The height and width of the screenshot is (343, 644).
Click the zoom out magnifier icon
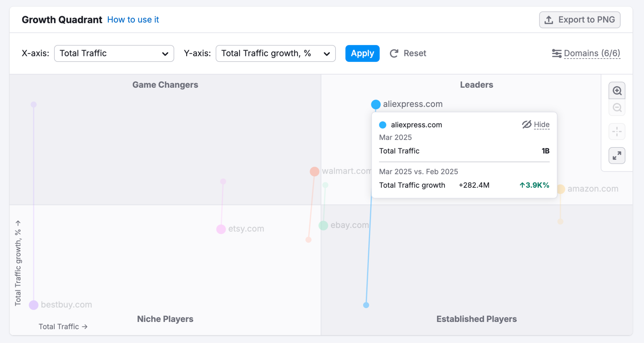click(x=617, y=108)
